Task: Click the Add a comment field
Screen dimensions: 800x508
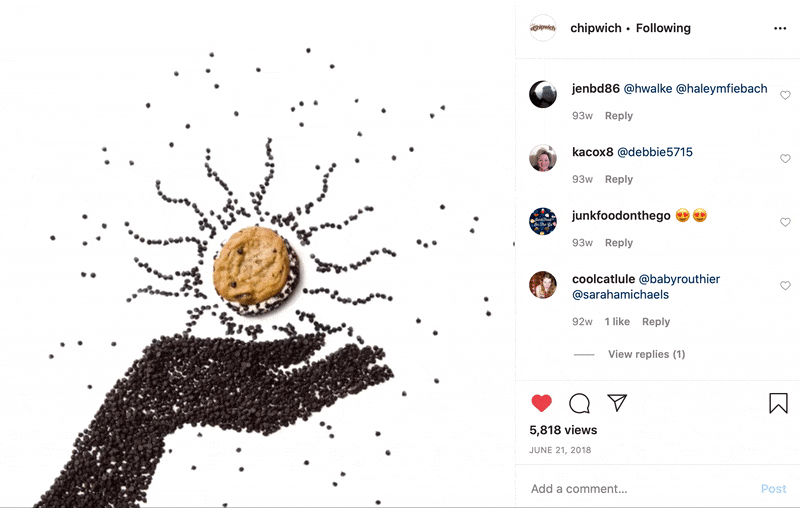Action: [x=638, y=489]
